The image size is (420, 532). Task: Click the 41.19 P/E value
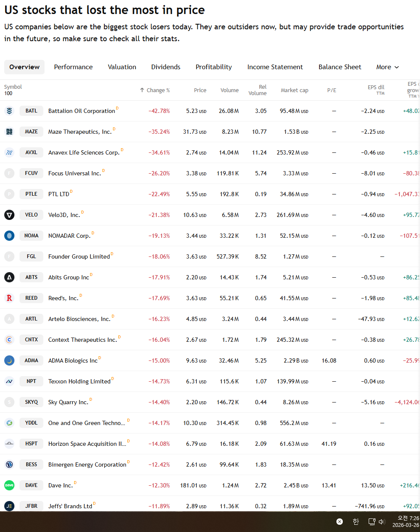[329, 444]
